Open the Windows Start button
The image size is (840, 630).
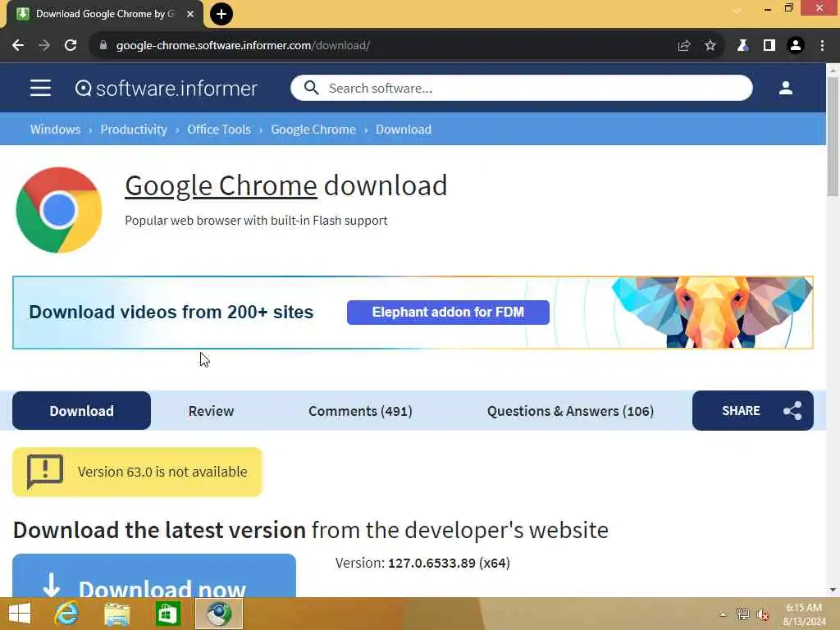20,614
